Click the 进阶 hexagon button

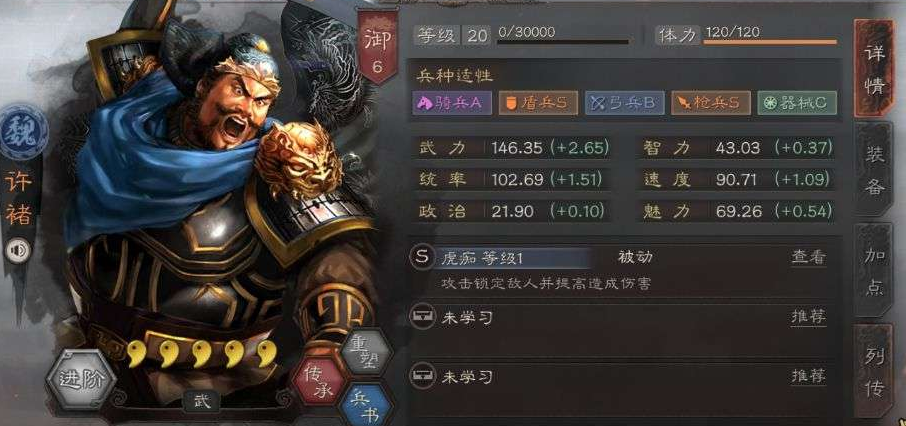pos(82,379)
